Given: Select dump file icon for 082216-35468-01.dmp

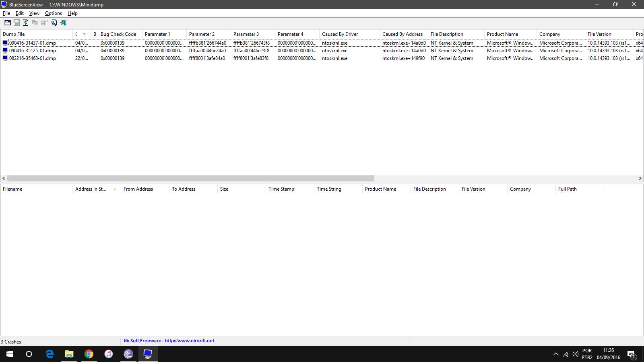Looking at the screenshot, I should point(5,58).
